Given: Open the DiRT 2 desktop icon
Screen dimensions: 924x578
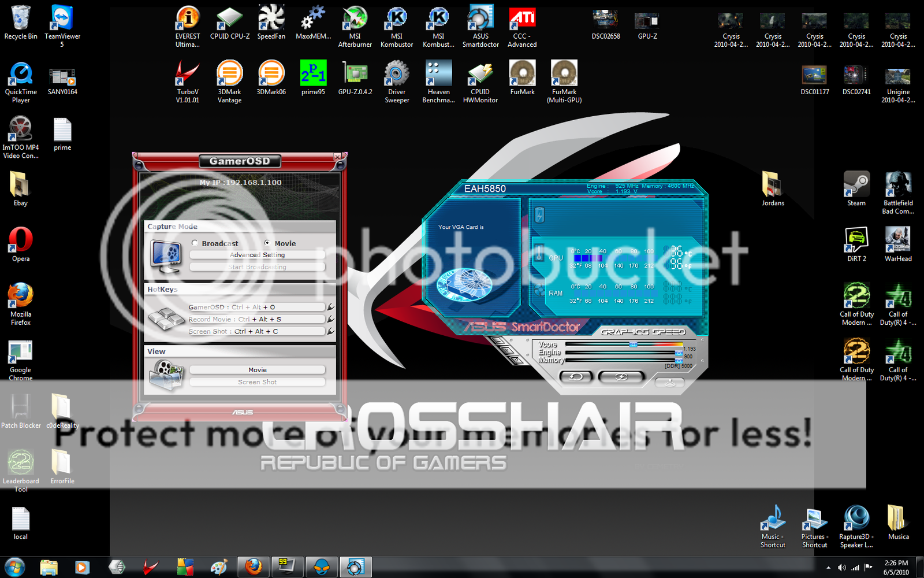Looking at the screenshot, I should 856,245.
